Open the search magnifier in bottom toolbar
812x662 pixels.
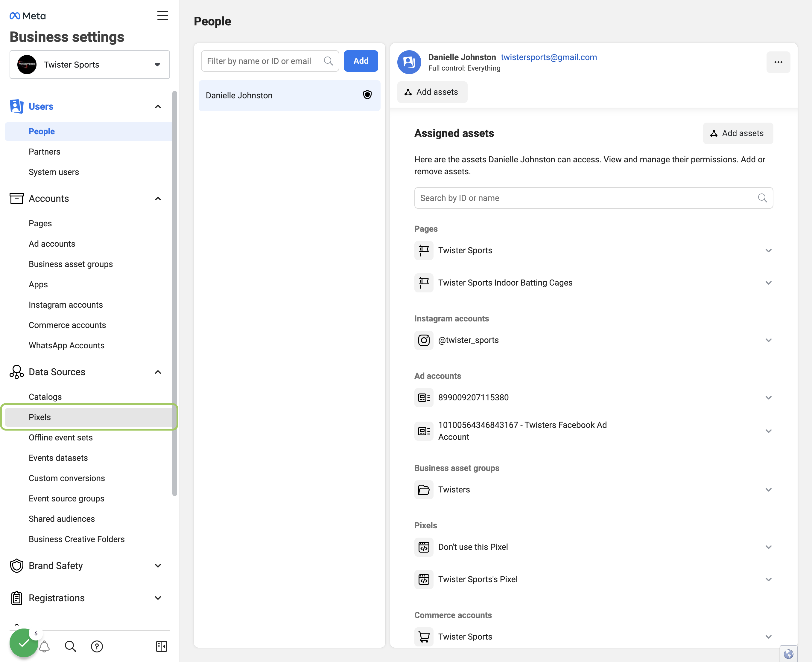coord(70,646)
